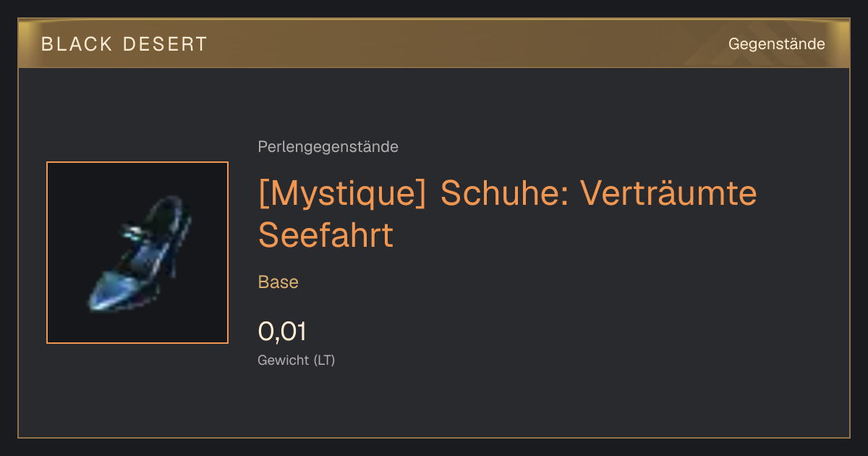Click the title [Mystique] Schuhe: Verträumte Seefahrt
Screen dimensions: 868x456
[507, 214]
